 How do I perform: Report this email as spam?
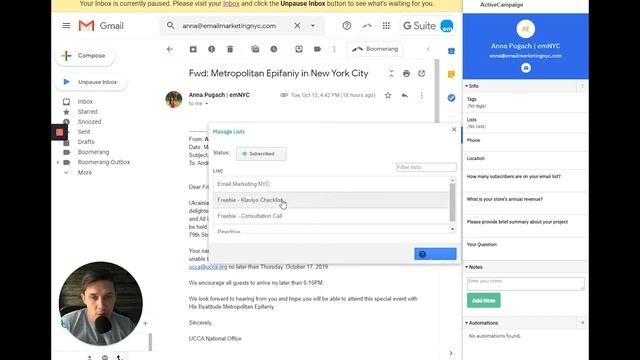(x=211, y=49)
